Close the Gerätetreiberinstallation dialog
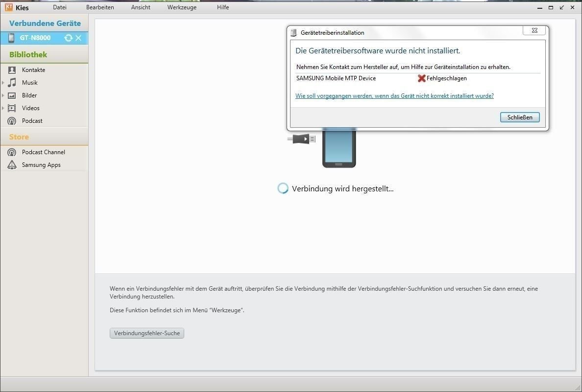 (534, 30)
